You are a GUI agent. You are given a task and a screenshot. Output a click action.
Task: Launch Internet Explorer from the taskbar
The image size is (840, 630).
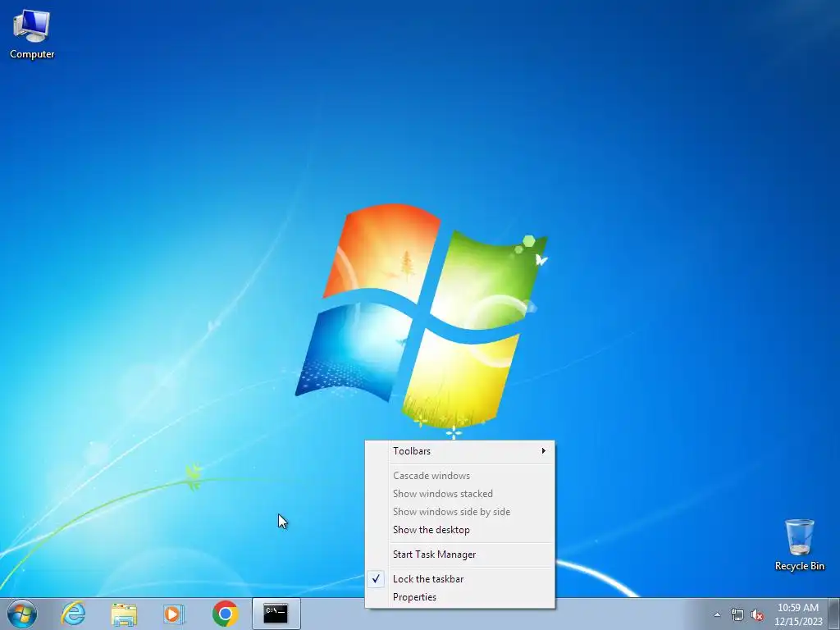73,614
